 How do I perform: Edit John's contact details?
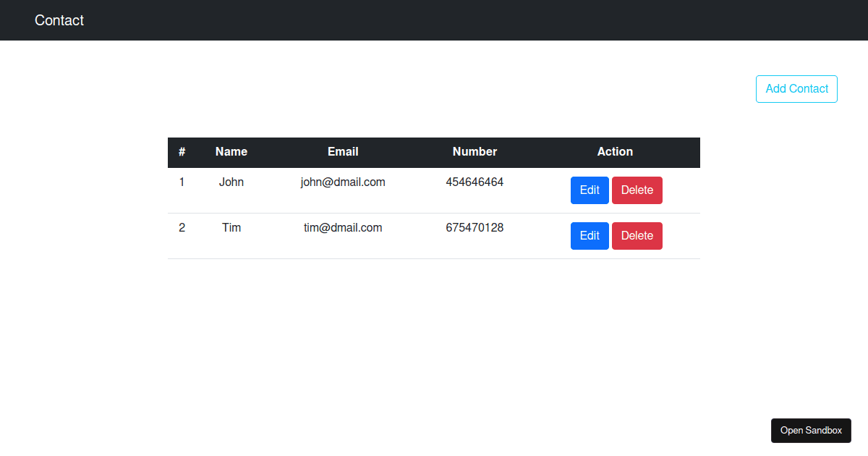[x=590, y=190]
